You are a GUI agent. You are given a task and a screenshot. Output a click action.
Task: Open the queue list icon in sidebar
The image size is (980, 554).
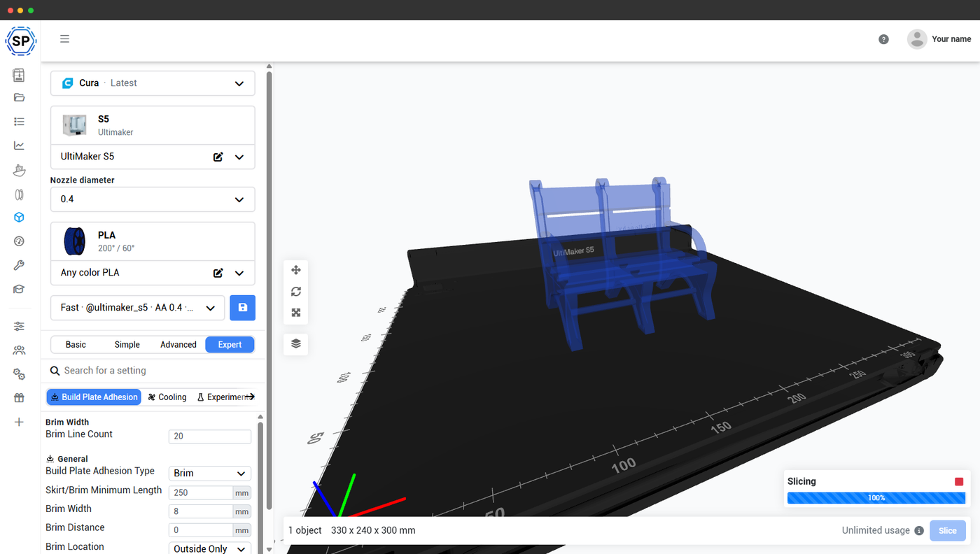(x=19, y=122)
